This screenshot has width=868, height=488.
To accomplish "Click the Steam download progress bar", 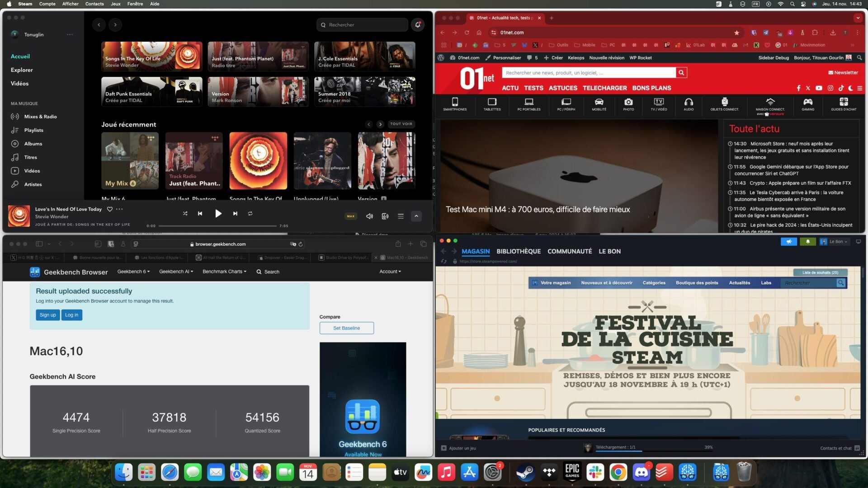I will [x=654, y=450].
